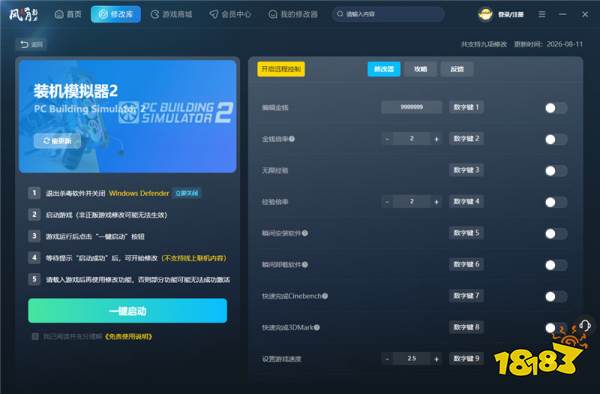The width and height of the screenshot is (600, 394).
Task: Open the 游戏商城 tab in top navigation
Action: (171, 15)
